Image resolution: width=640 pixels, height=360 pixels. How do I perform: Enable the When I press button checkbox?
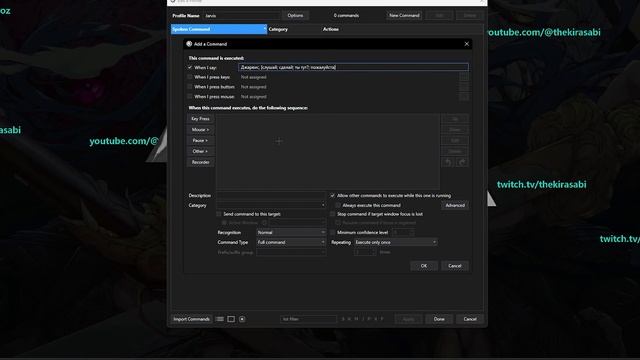click(x=190, y=87)
